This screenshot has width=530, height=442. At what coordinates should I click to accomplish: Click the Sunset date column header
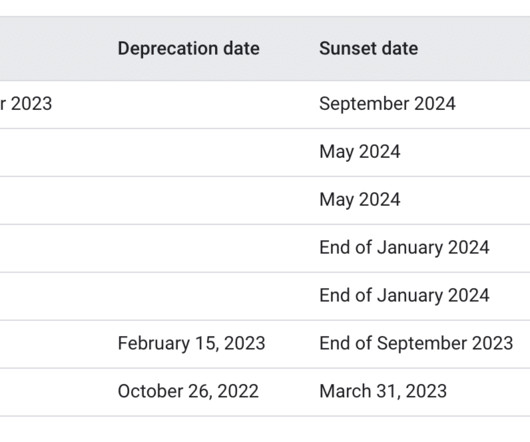click(x=369, y=48)
